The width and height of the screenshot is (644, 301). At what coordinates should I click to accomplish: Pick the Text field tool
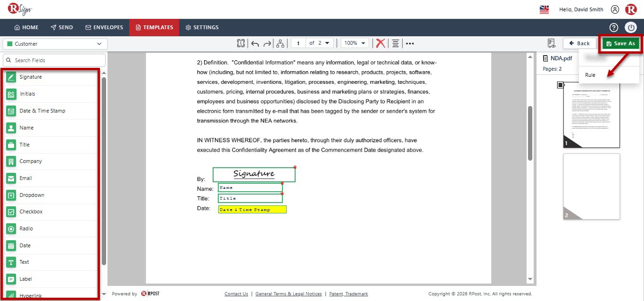pos(51,262)
